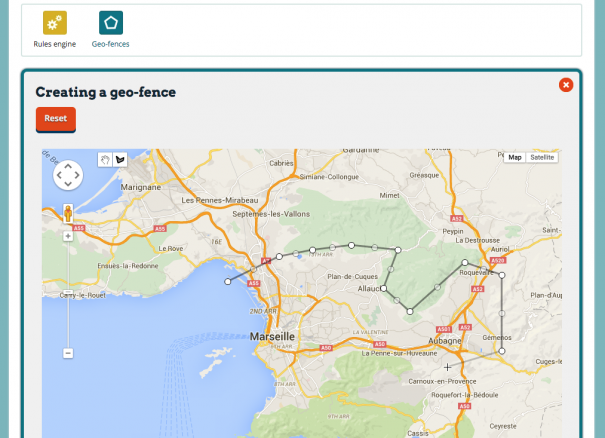This screenshot has width=605, height=438.
Task: Click the Aubagne label on the map
Action: 445,340
